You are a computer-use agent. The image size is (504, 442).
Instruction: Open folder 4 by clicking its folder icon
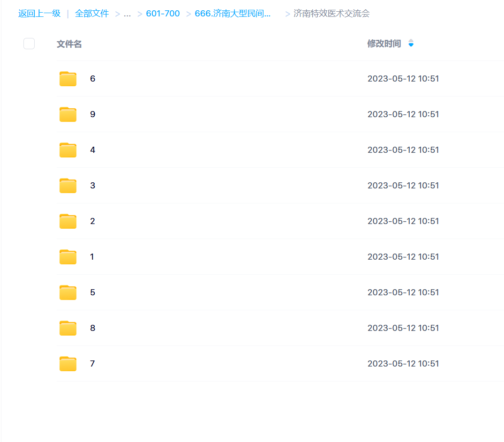tap(68, 150)
